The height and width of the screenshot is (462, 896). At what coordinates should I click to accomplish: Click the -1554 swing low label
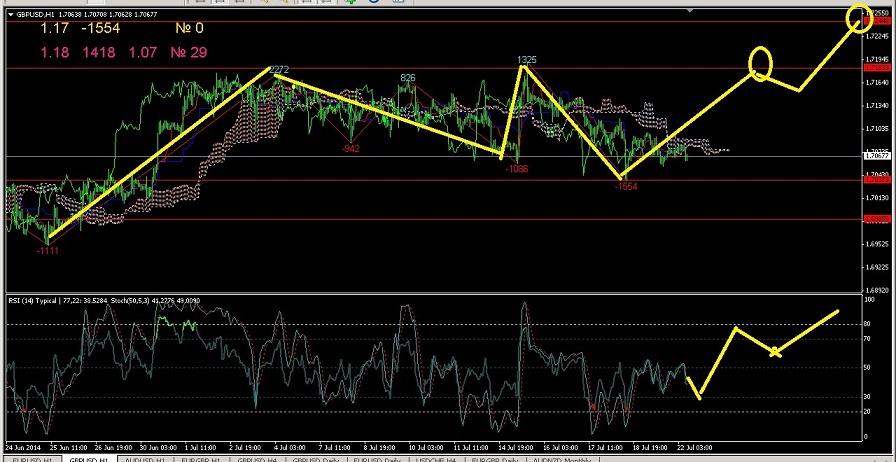tap(626, 187)
